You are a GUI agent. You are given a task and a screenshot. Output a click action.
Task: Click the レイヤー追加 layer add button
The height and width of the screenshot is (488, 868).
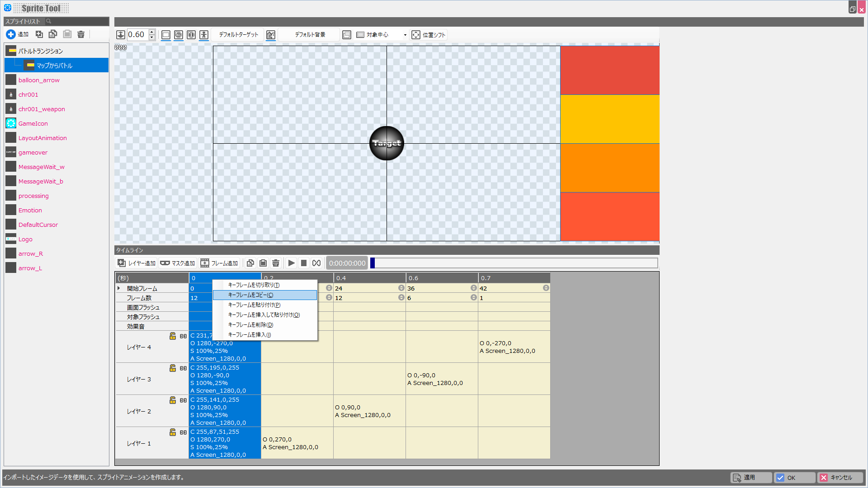137,263
